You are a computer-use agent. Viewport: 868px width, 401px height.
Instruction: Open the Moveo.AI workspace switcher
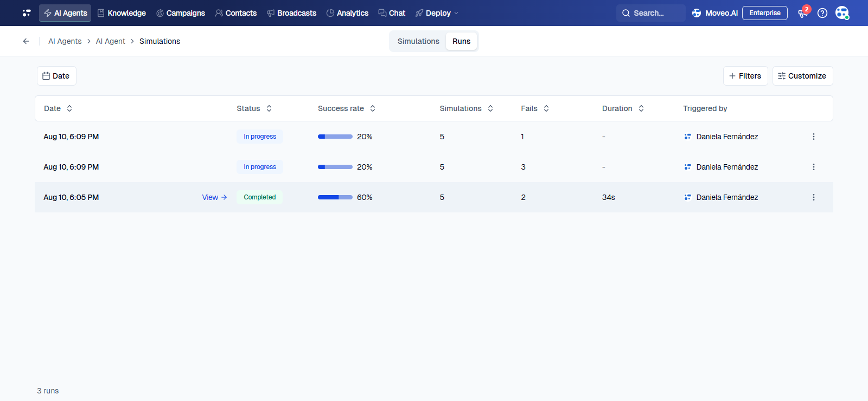pyautogui.click(x=715, y=13)
